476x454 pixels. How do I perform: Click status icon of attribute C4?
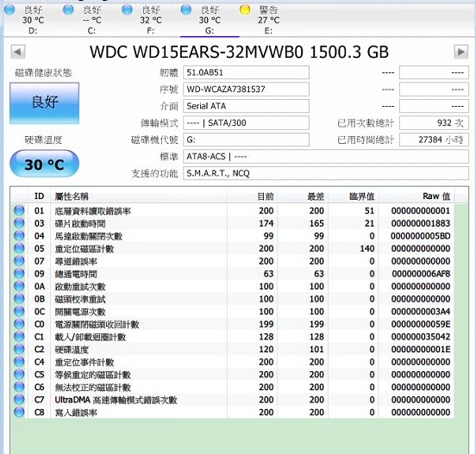coord(19,362)
